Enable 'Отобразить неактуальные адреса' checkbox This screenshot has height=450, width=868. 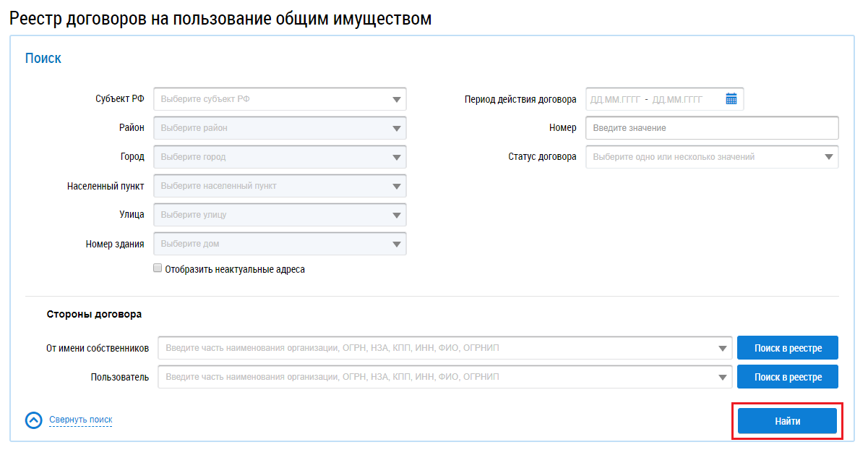(x=158, y=268)
